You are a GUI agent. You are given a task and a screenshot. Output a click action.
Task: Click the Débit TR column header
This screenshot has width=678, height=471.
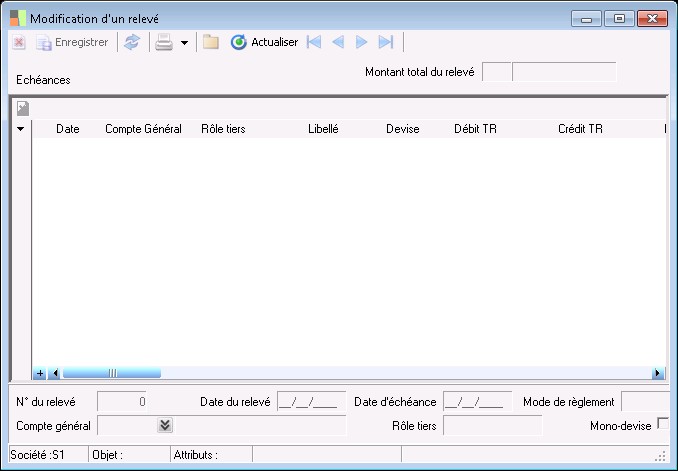point(475,129)
